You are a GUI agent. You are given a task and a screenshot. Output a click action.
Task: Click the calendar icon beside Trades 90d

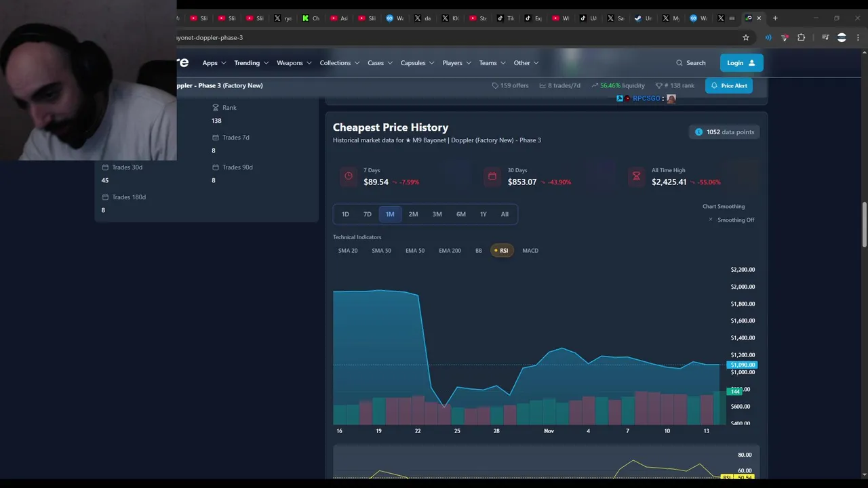point(216,167)
